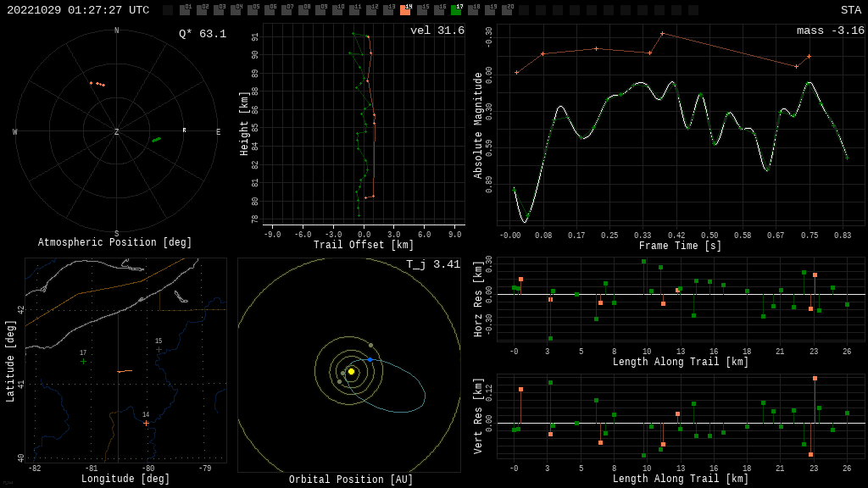Select the green station 17 indicator box
This screenshot has height=488, width=868.
click(456, 10)
